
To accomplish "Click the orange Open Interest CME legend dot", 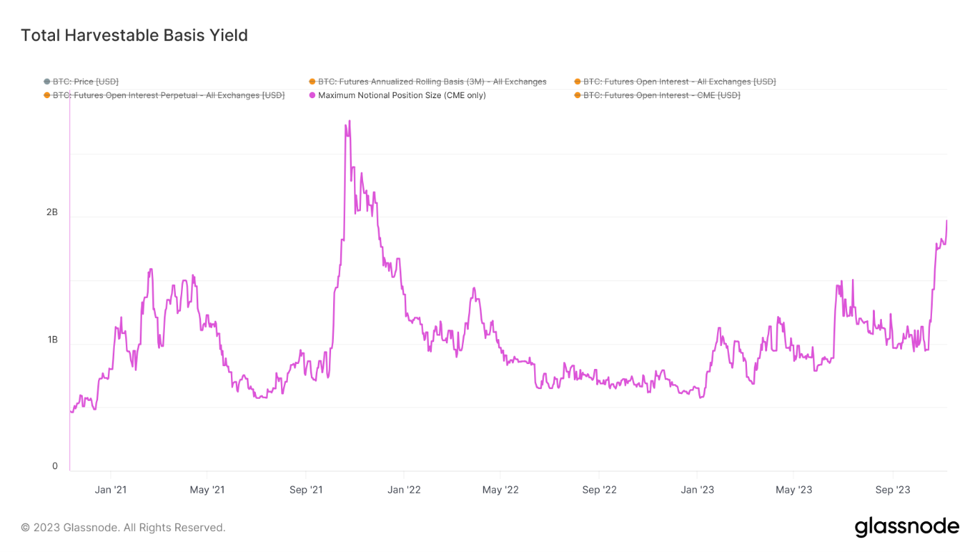I will click(577, 95).
